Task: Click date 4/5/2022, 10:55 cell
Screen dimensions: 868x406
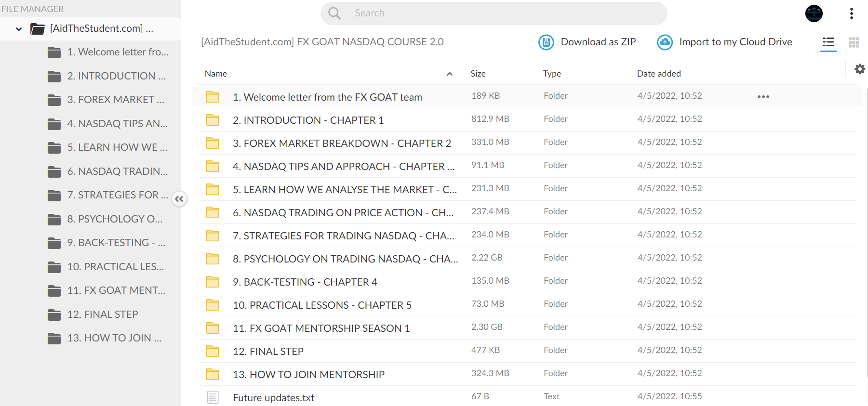Action: point(669,396)
